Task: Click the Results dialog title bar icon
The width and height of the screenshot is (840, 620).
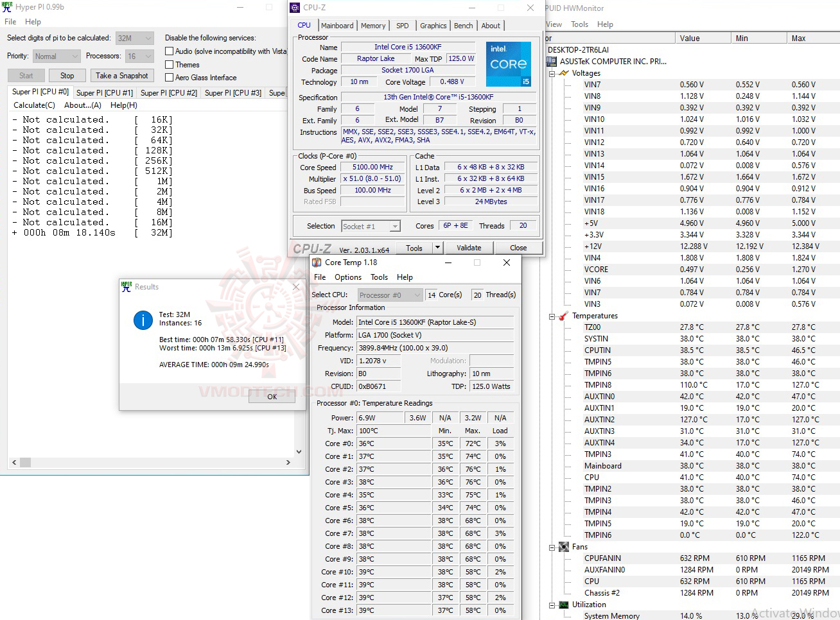Action: pyautogui.click(x=127, y=287)
